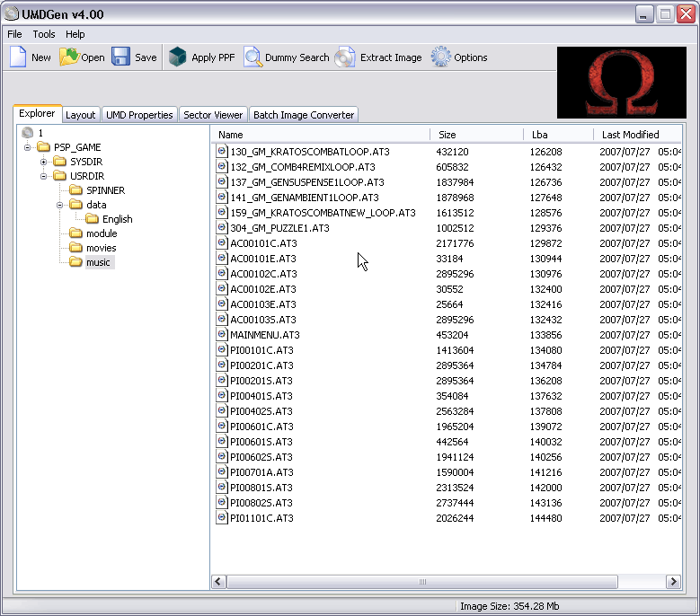
Task: Select file PI00802S.AT3
Action: 261,502
